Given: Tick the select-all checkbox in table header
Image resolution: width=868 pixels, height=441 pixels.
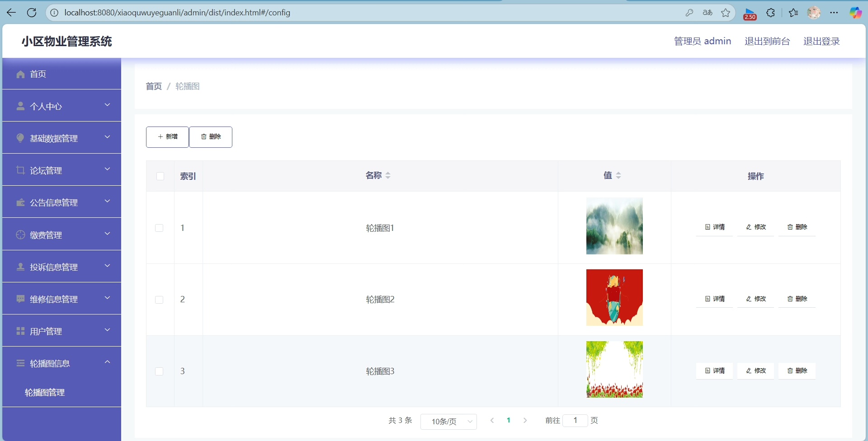Looking at the screenshot, I should [x=160, y=176].
